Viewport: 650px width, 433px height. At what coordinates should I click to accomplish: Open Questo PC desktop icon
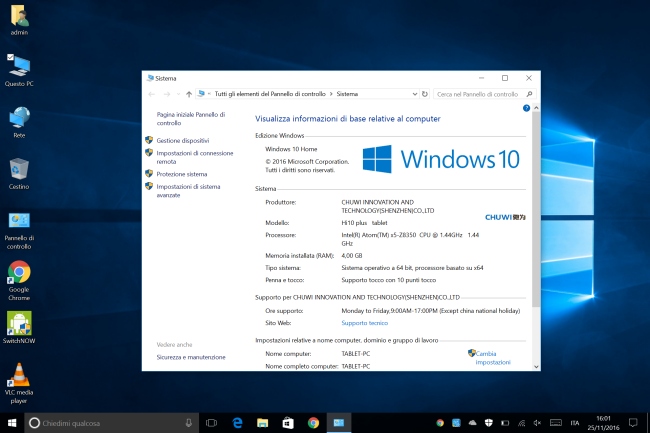(19, 70)
